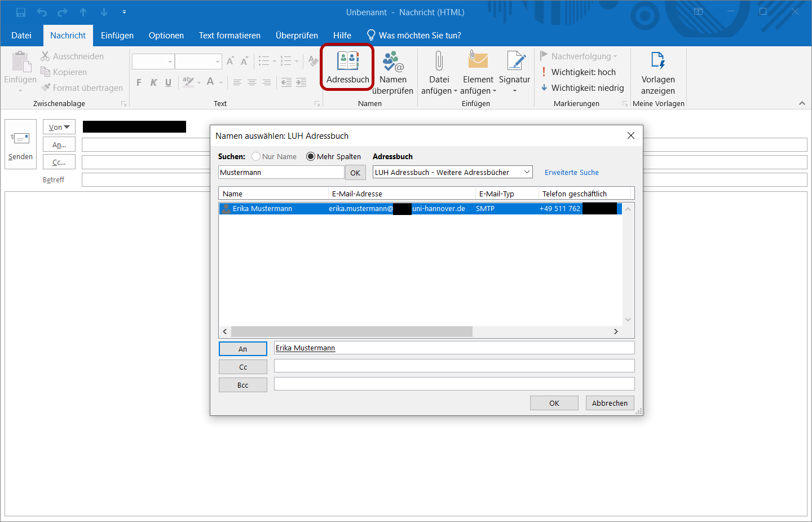Open the text highlight color dropdown arrow
Image resolution: width=812 pixels, height=522 pixels.
point(199,82)
